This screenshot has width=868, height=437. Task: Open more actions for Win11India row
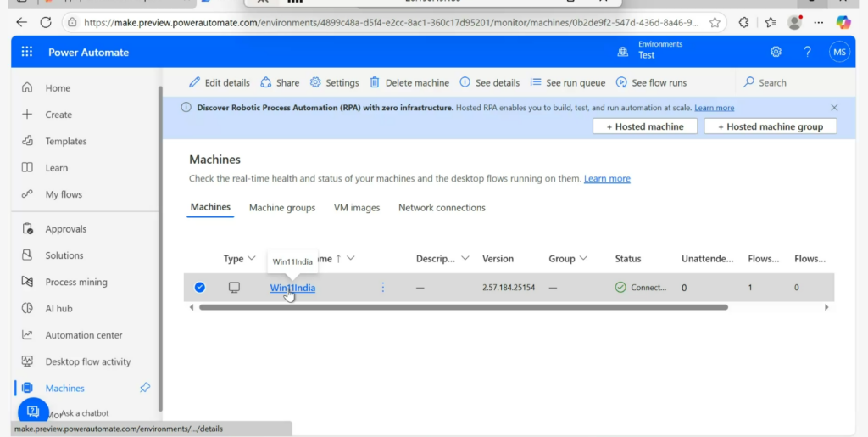point(382,287)
